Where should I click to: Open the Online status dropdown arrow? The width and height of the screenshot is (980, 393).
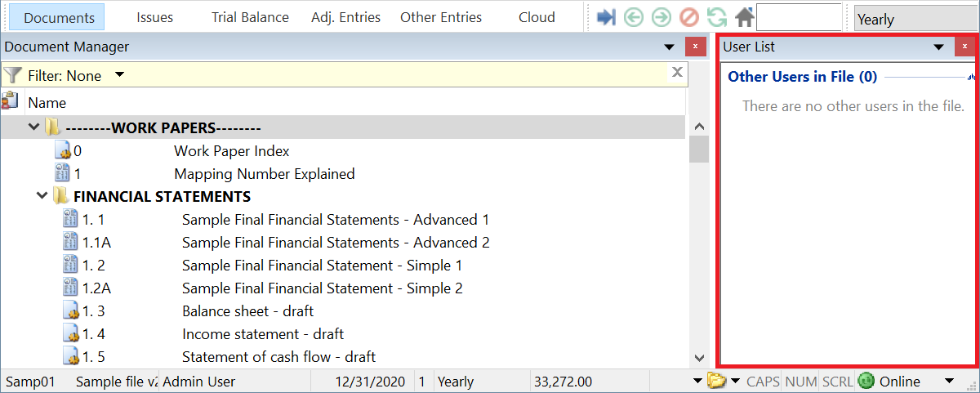tap(949, 381)
